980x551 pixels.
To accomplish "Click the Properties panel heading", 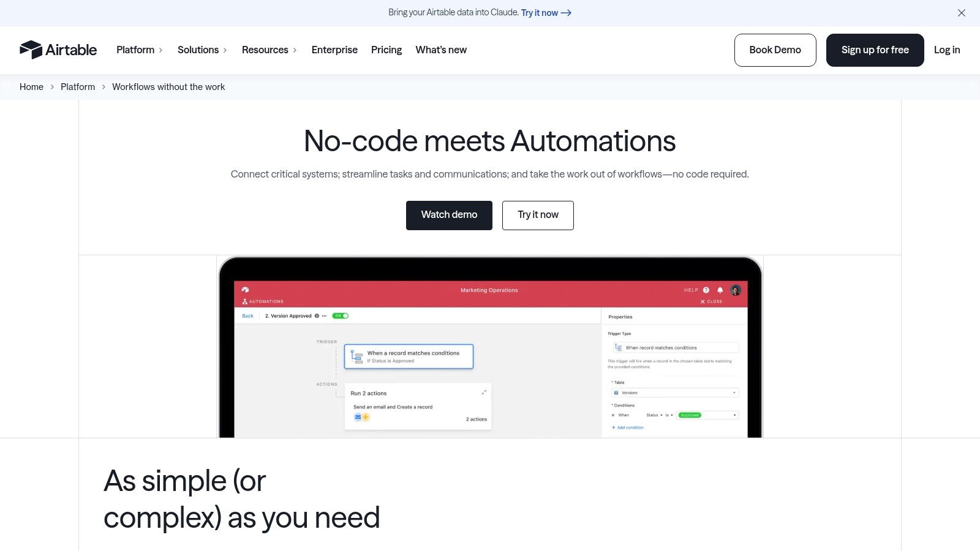I will (620, 317).
